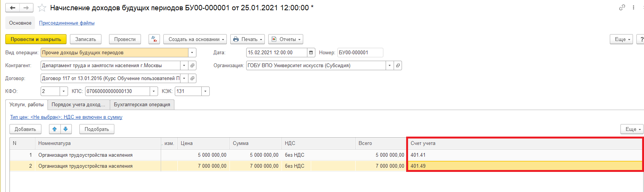
Task: Click Дата input field
Action: click(277, 52)
